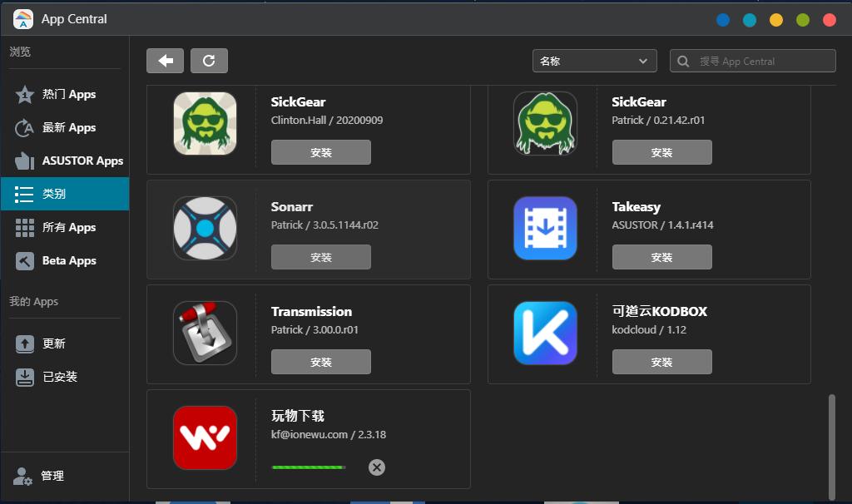The width and height of the screenshot is (852, 504).
Task: Click inside the App Central search field
Action: [752, 60]
